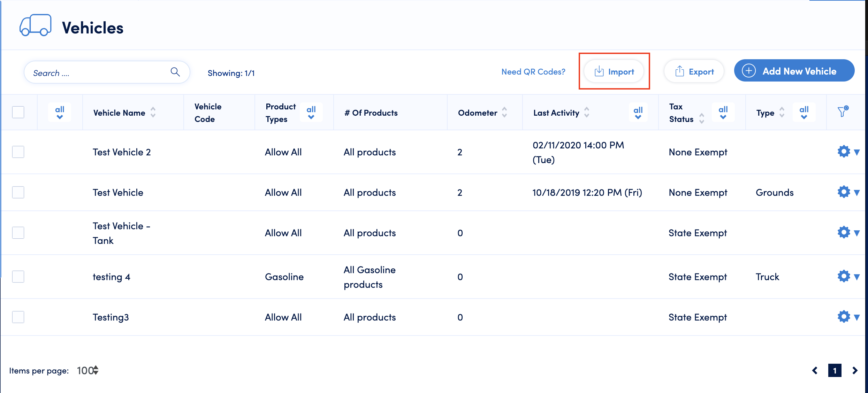Expand action arrow for Test Vehicle 2
This screenshot has width=868, height=393.
[857, 152]
